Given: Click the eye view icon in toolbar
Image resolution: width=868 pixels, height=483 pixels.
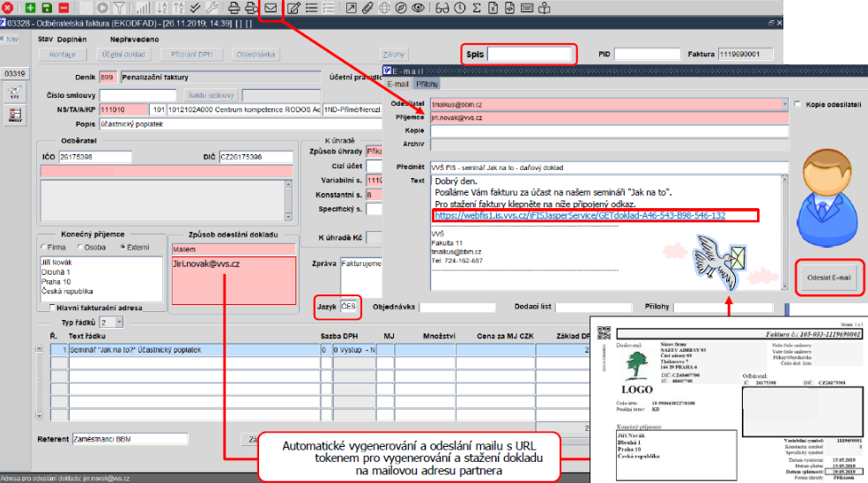Looking at the screenshot, I should point(419,8).
